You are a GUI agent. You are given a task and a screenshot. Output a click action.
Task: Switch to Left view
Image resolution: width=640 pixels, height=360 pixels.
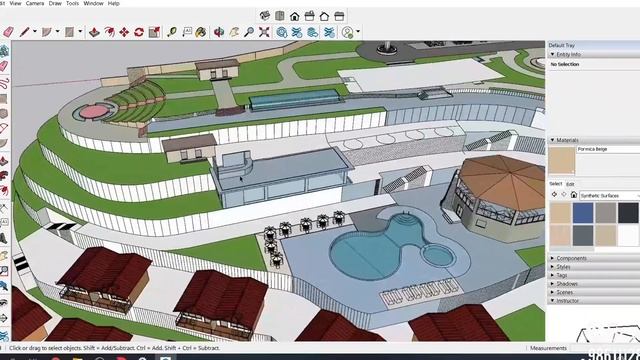340,16
